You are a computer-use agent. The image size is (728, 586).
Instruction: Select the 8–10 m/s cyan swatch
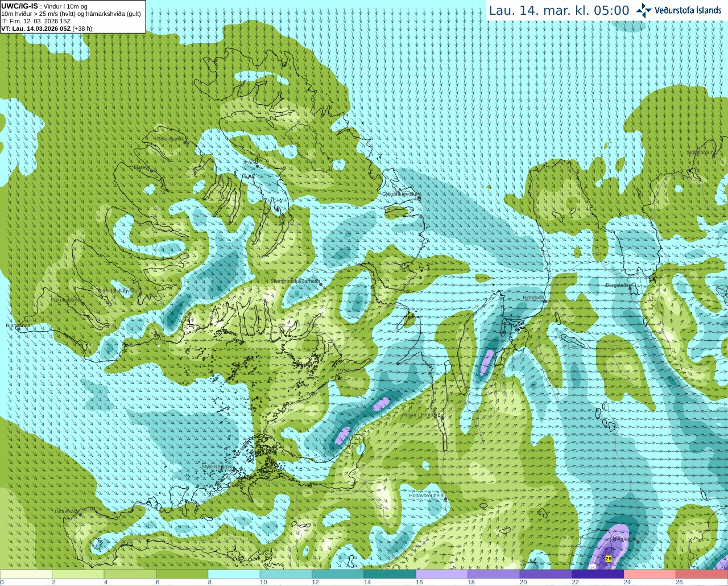pos(234,573)
